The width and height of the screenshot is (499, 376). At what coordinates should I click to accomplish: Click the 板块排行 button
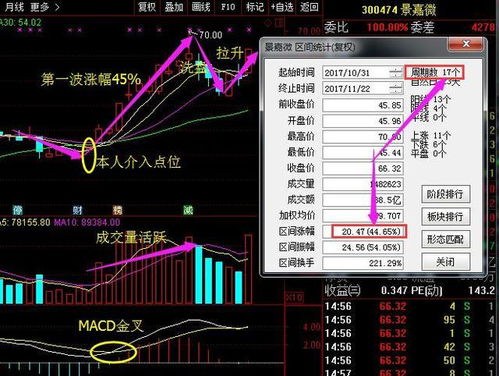coord(446,217)
